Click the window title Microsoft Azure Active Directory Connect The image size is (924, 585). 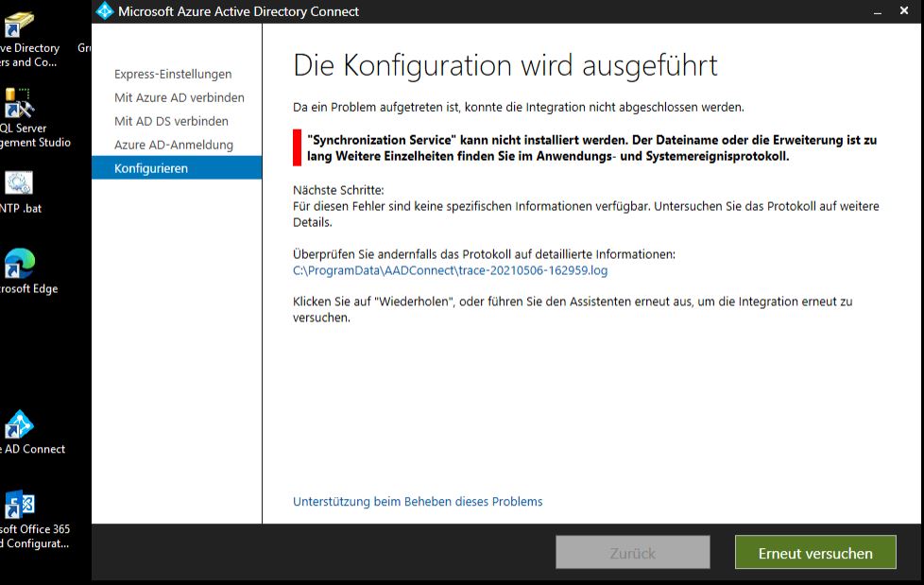pos(238,11)
